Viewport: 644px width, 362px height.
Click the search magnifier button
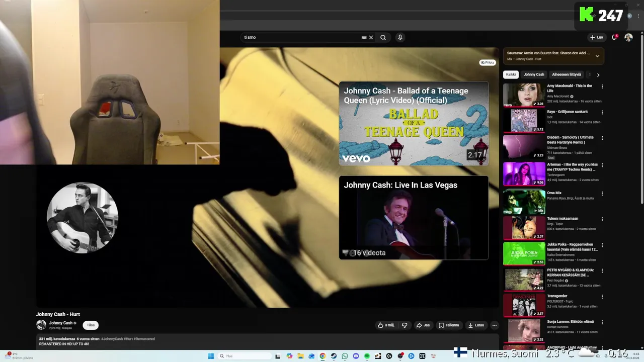click(383, 37)
